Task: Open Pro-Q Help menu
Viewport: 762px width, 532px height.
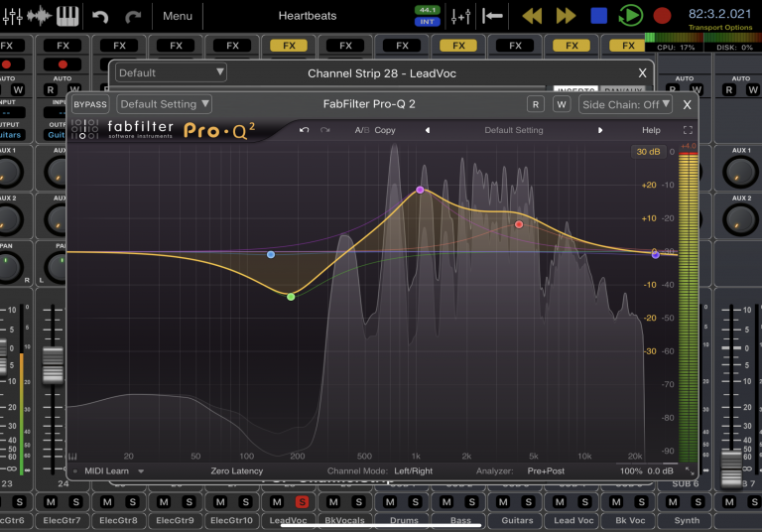Action: click(651, 130)
